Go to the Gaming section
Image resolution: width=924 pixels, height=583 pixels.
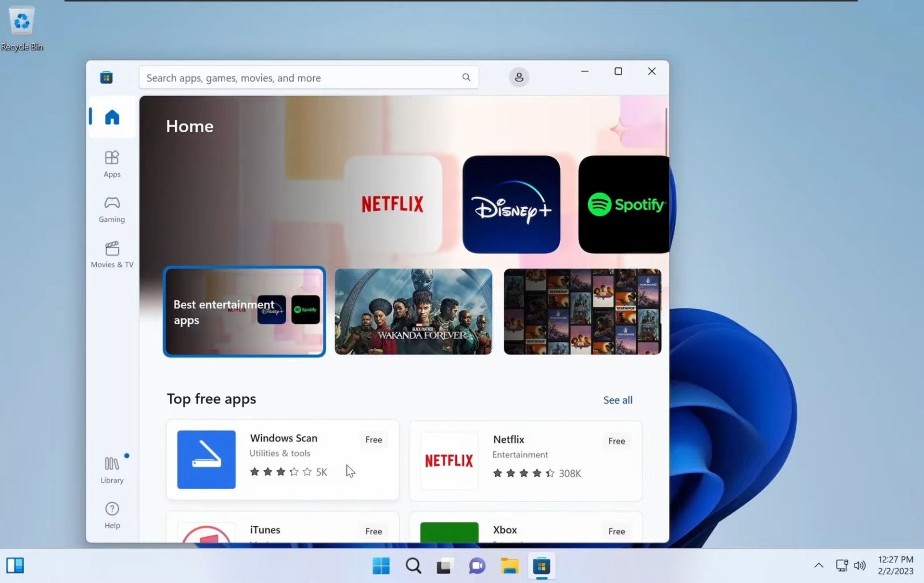tap(112, 209)
